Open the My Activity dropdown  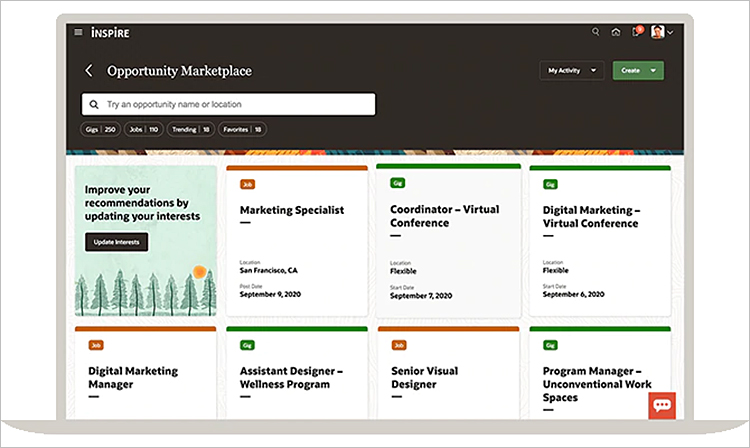[572, 70]
